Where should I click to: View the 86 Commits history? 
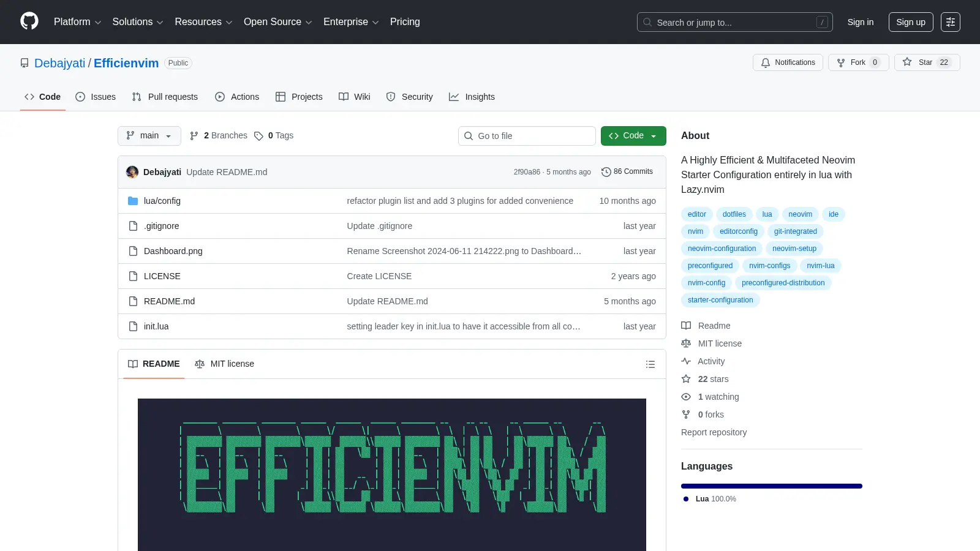pyautogui.click(x=627, y=172)
